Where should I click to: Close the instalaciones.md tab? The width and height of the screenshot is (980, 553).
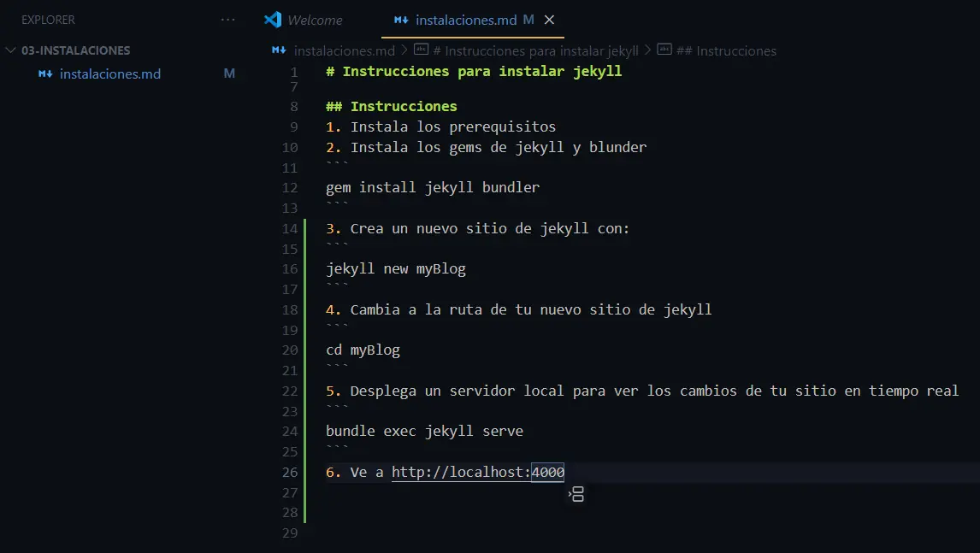(x=549, y=20)
